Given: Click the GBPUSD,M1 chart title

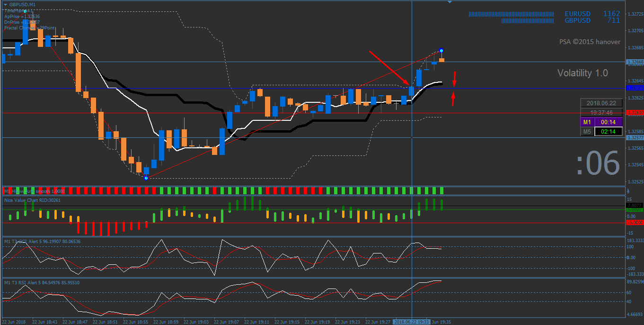Looking at the screenshot, I should point(22,4).
